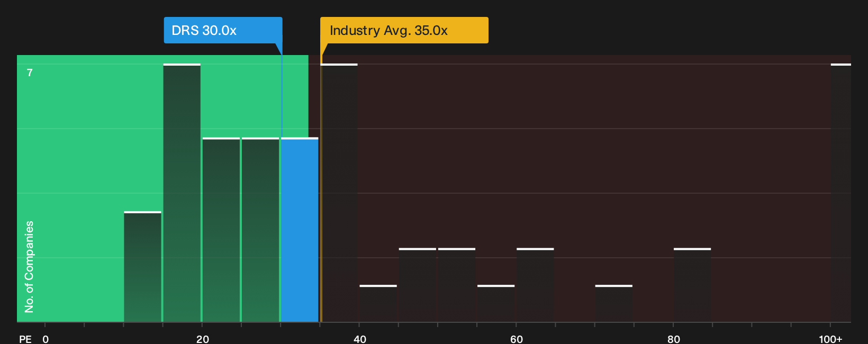
Task: Select the dark bar at PE 35-40
Action: [x=339, y=193]
